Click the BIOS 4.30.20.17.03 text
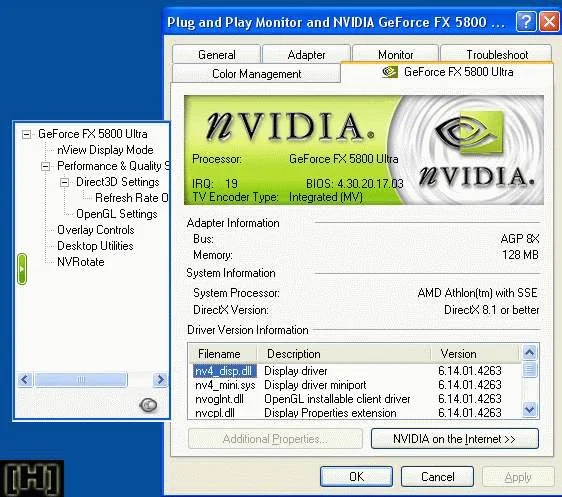This screenshot has width=562, height=497. [354, 184]
